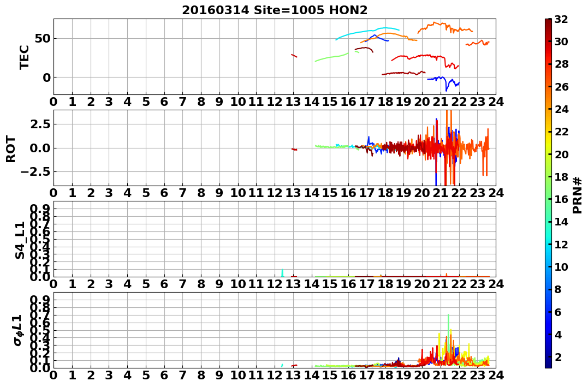The height and width of the screenshot is (387, 588).
Task: Click the colorbar tick label '24'
Action: [561, 109]
